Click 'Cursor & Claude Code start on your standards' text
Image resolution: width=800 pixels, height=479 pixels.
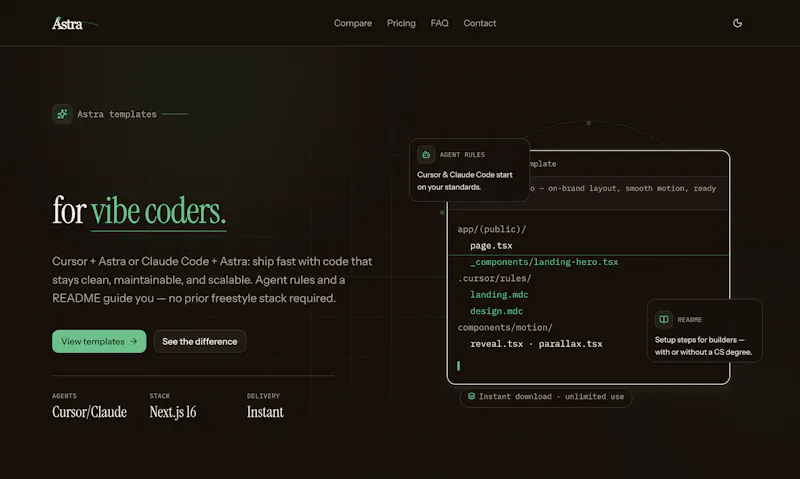click(465, 181)
